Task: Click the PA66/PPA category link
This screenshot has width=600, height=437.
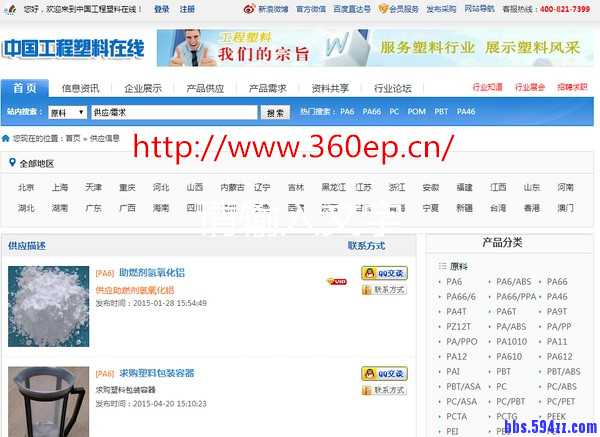Action: point(516,297)
